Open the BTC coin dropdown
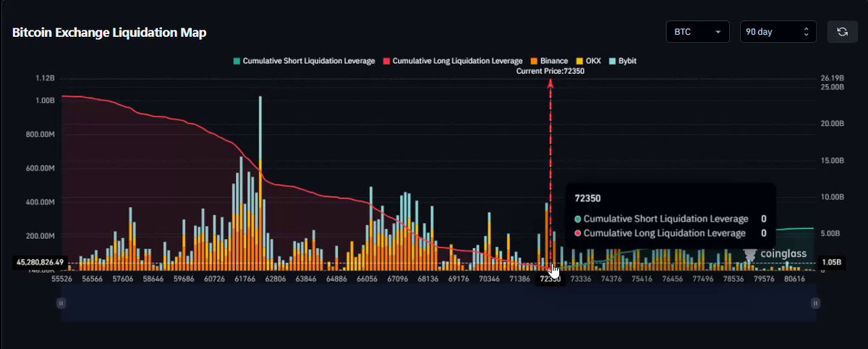The height and width of the screenshot is (349, 868). click(697, 32)
